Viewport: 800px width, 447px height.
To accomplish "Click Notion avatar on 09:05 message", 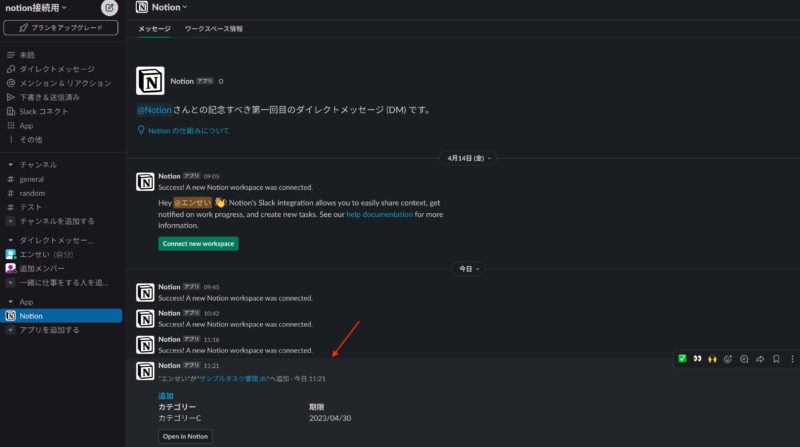I will coord(145,182).
